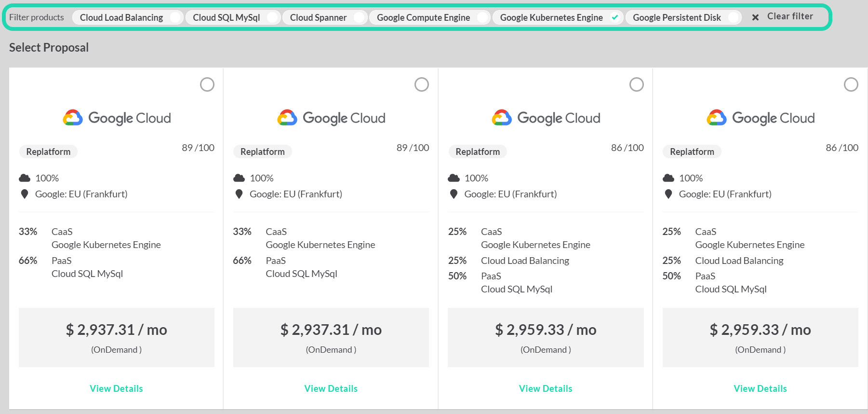Click the Google Cloud logo in the fourth card
The image size is (868, 414).
coord(761,118)
